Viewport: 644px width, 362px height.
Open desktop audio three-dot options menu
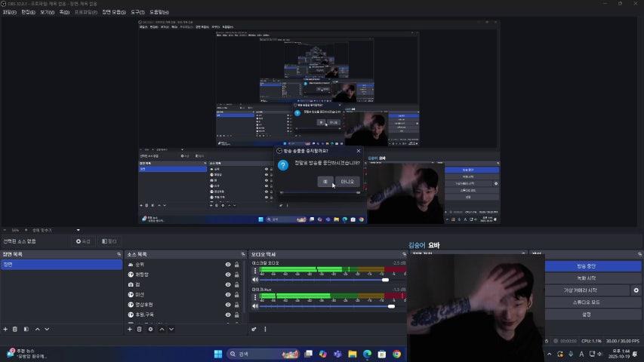click(x=254, y=269)
